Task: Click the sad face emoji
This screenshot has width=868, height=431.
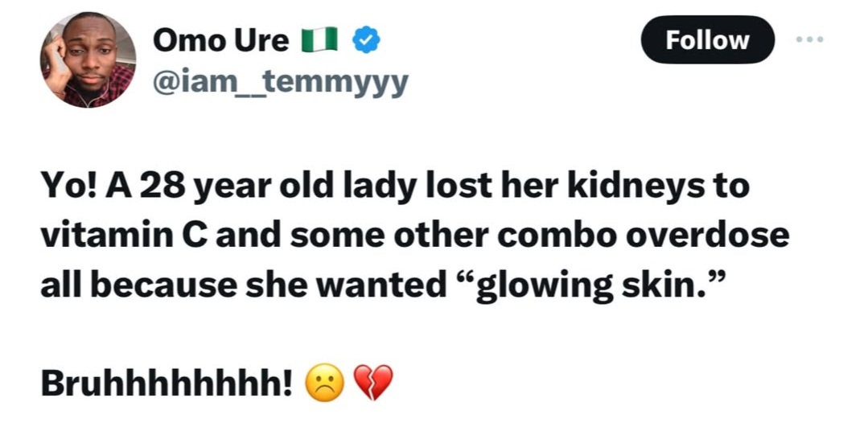Action: [x=323, y=383]
